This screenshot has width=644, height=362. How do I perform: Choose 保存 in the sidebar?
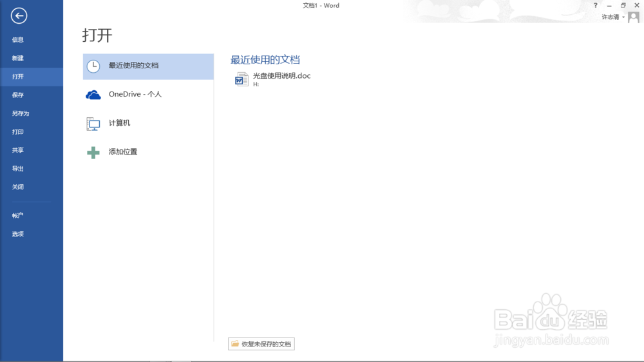click(x=32, y=95)
